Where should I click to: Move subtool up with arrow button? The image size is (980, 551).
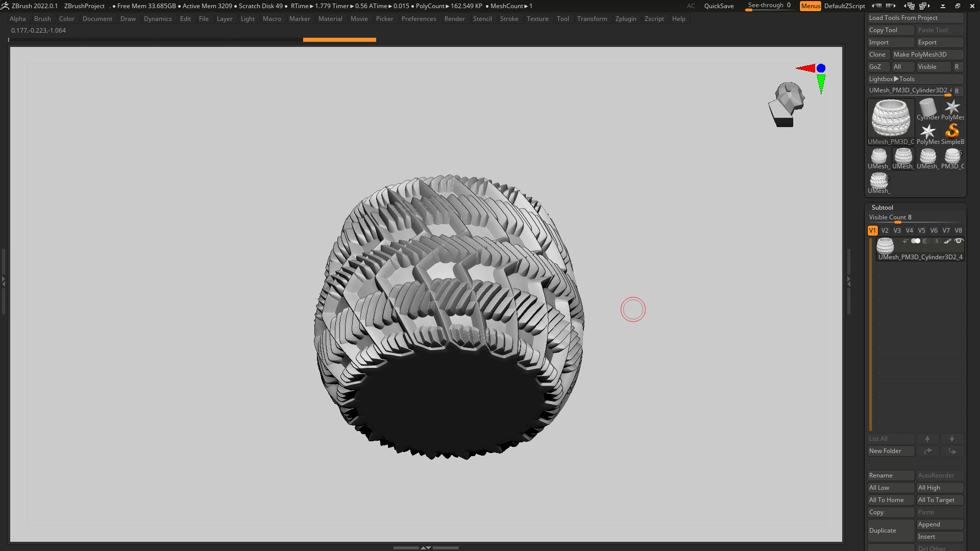click(927, 439)
